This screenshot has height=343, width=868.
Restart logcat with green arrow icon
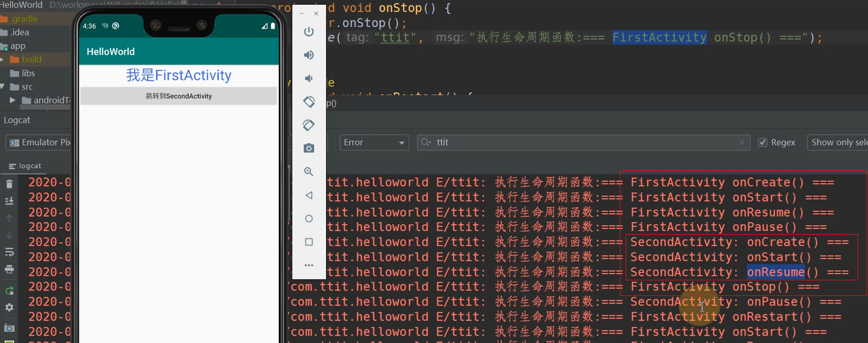click(x=9, y=291)
